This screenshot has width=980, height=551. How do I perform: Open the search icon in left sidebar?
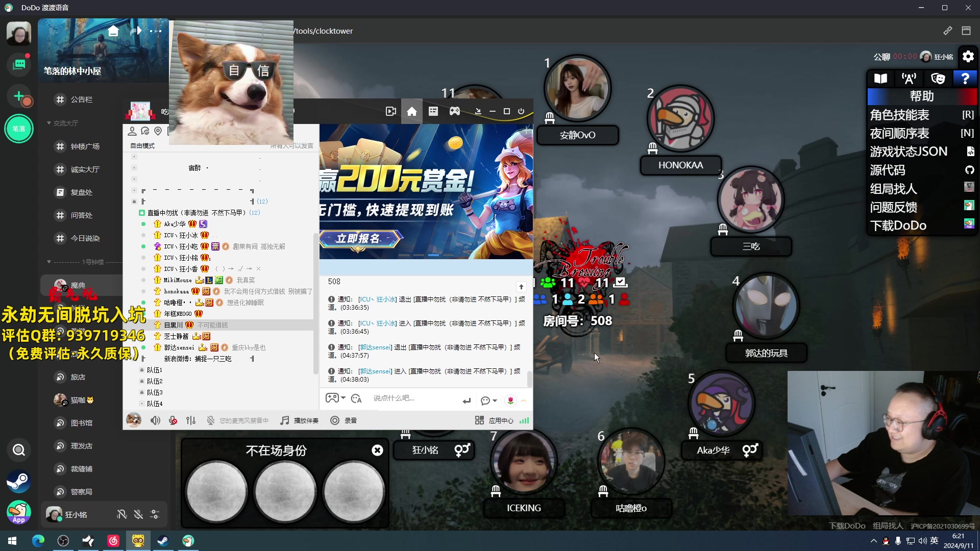coord(19,450)
